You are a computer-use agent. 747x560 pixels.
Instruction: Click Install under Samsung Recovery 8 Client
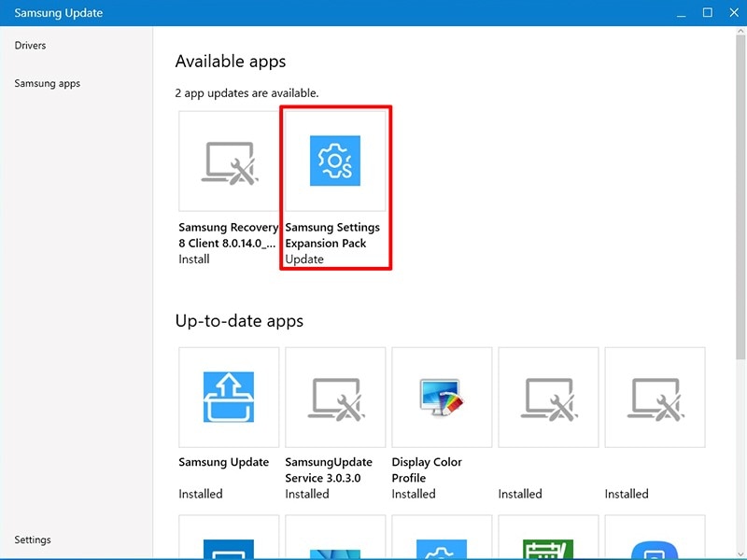tap(194, 259)
